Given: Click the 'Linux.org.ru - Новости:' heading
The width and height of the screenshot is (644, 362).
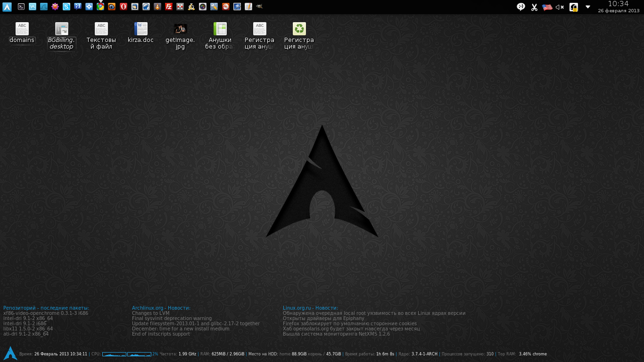Looking at the screenshot, I should tap(310, 308).
